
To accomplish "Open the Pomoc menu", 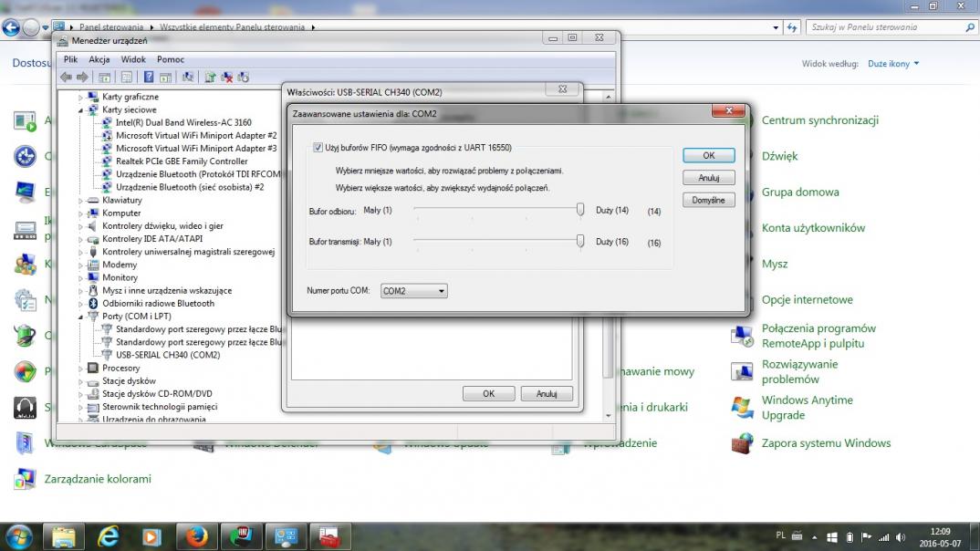I will tap(170, 59).
